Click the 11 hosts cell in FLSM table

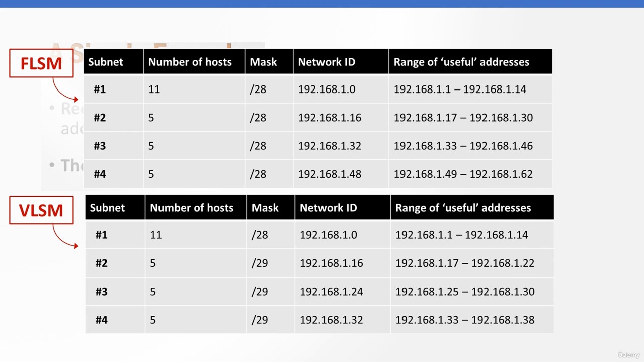pos(154,89)
